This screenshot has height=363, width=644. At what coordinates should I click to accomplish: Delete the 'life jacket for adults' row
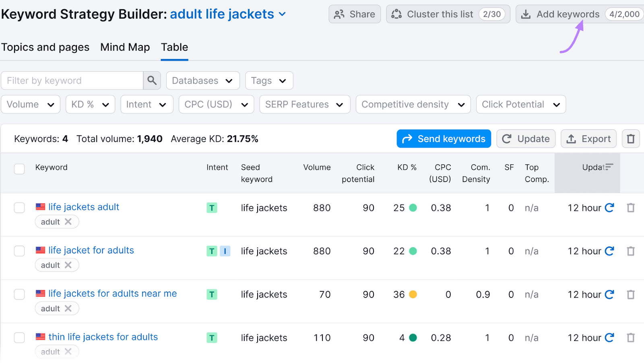[x=631, y=251]
